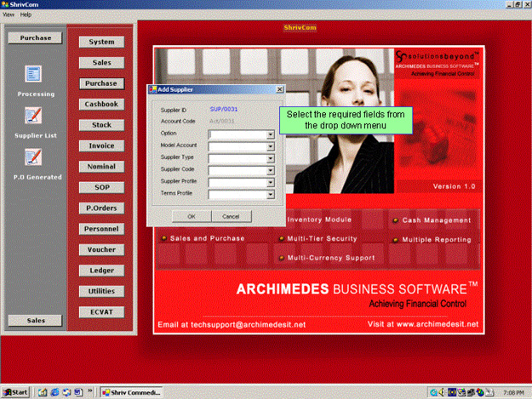
Task: Open the Cashbook module
Action: (101, 104)
